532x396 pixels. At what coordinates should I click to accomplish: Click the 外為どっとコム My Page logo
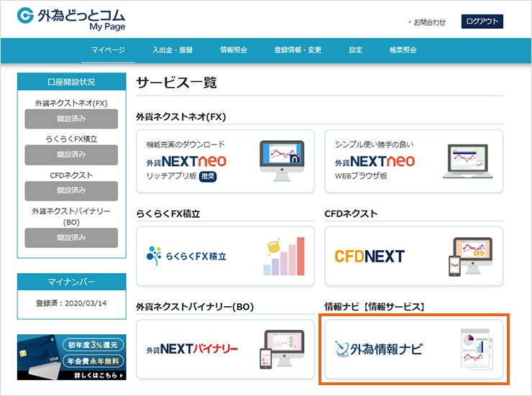73,19
